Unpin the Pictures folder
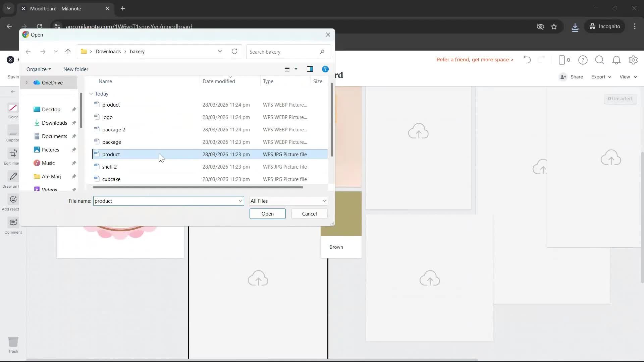Viewport: 644px width, 362px height. [x=73, y=149]
